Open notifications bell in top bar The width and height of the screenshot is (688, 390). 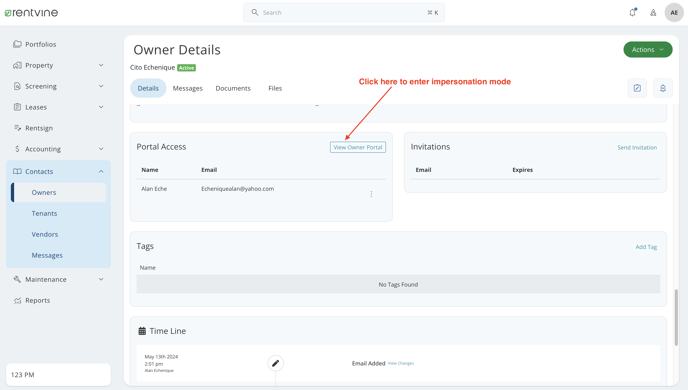[x=632, y=12]
